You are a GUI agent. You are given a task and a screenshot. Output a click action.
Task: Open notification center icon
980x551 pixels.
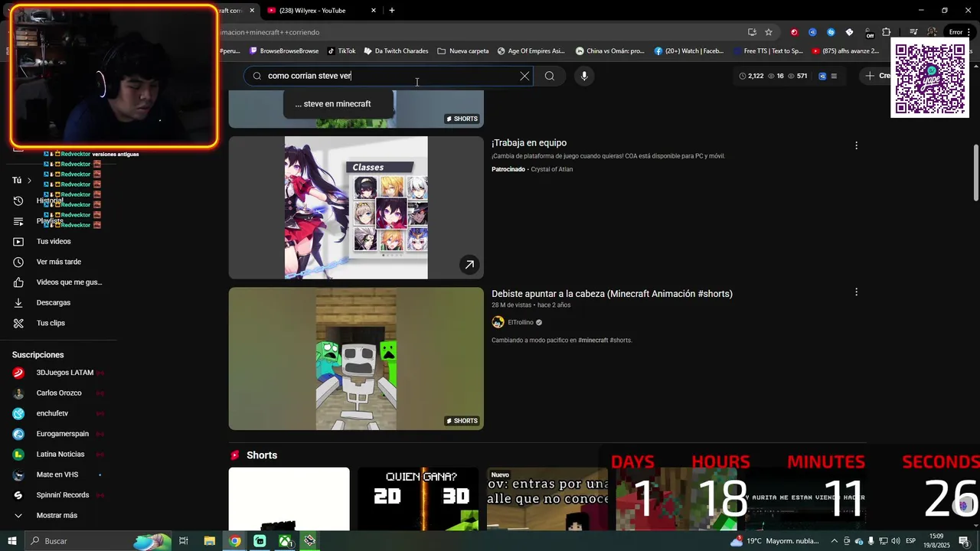tap(964, 541)
